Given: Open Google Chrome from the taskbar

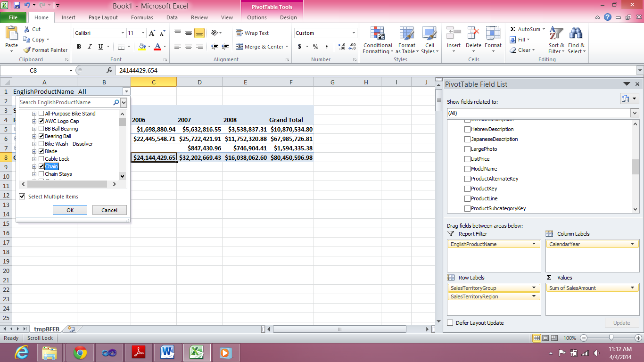Looking at the screenshot, I should (x=80, y=352).
